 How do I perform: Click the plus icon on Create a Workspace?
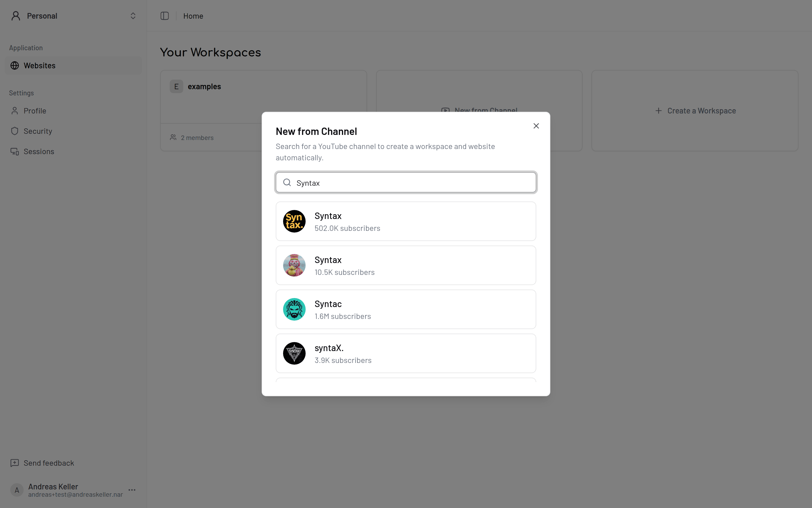(658, 111)
